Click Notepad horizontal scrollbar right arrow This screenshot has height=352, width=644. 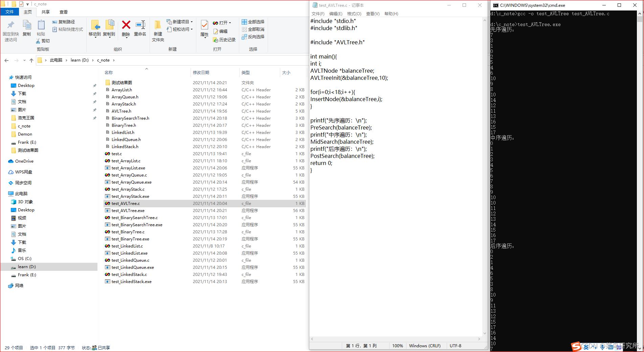[x=479, y=339]
